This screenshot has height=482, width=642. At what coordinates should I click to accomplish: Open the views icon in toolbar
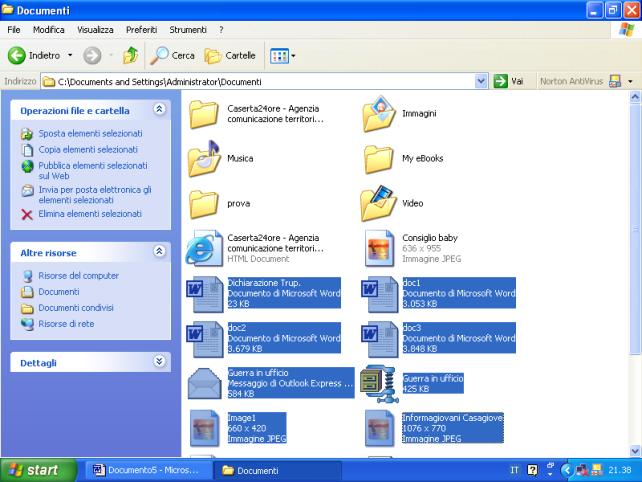coord(279,56)
